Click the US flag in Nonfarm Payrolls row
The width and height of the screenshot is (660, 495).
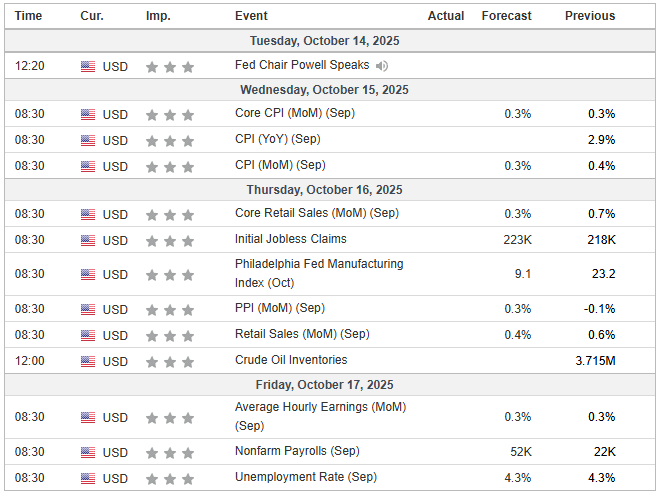pos(88,452)
